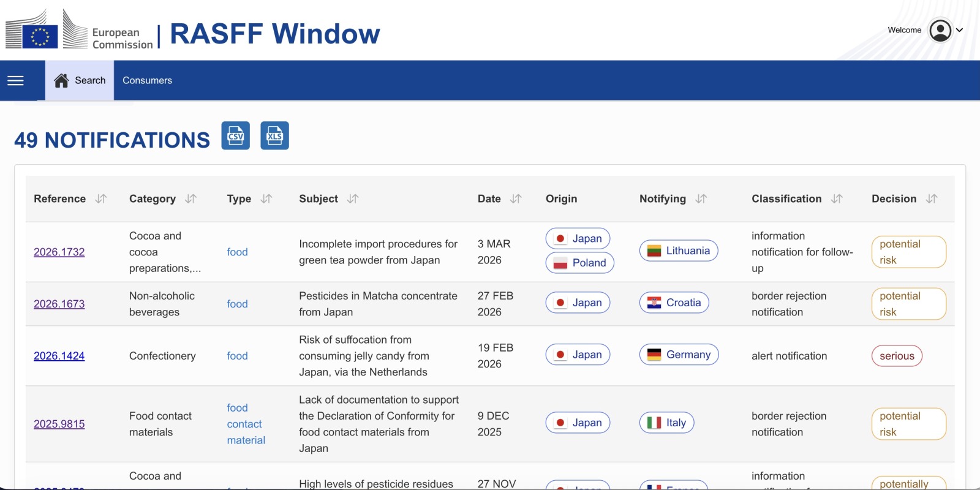Open notification 2026.1424 reference link
The image size is (980, 490).
(x=59, y=356)
